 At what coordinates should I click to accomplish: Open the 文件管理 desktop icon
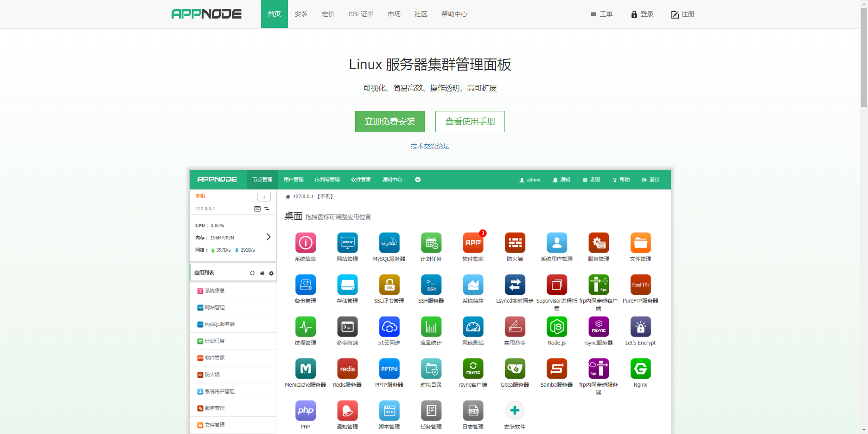click(x=640, y=243)
